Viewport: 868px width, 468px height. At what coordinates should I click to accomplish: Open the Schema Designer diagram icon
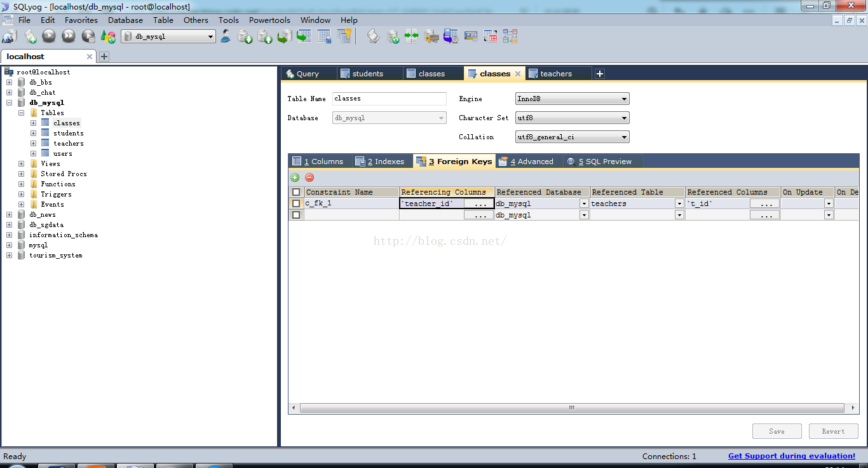point(510,36)
